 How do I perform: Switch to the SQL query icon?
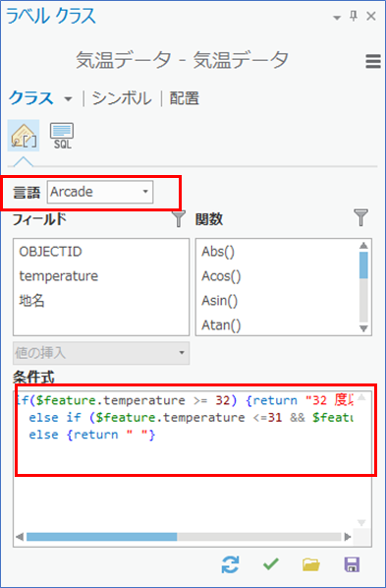[62, 136]
